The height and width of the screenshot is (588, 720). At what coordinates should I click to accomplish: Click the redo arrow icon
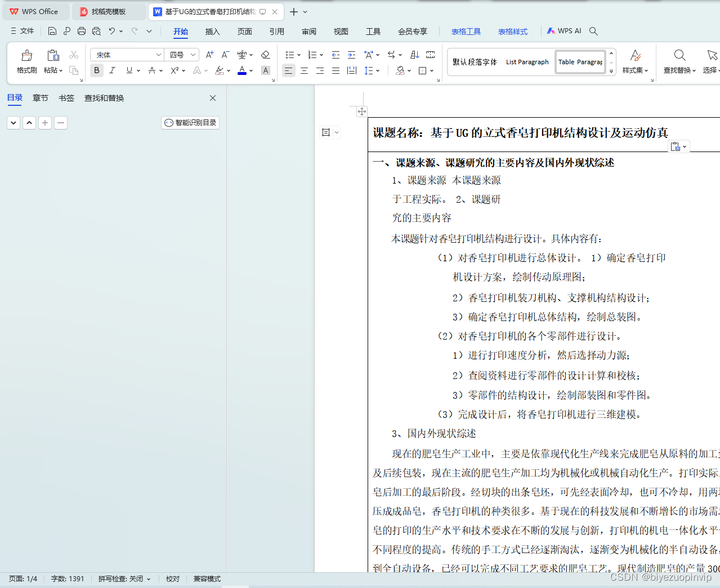(x=135, y=31)
